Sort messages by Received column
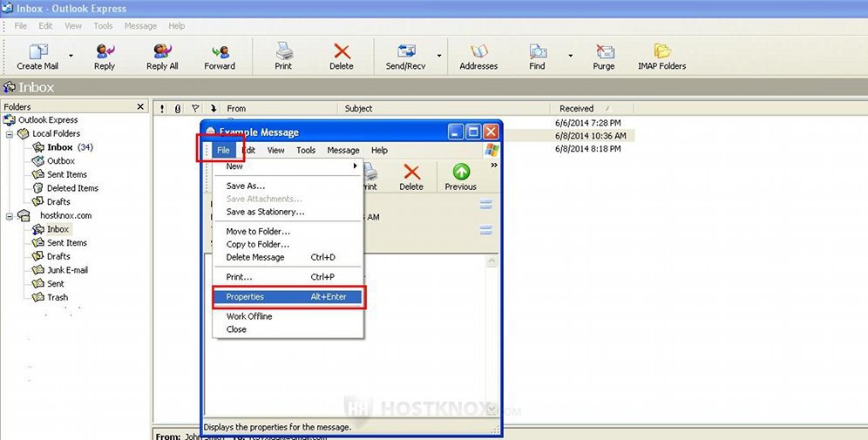 point(592,109)
